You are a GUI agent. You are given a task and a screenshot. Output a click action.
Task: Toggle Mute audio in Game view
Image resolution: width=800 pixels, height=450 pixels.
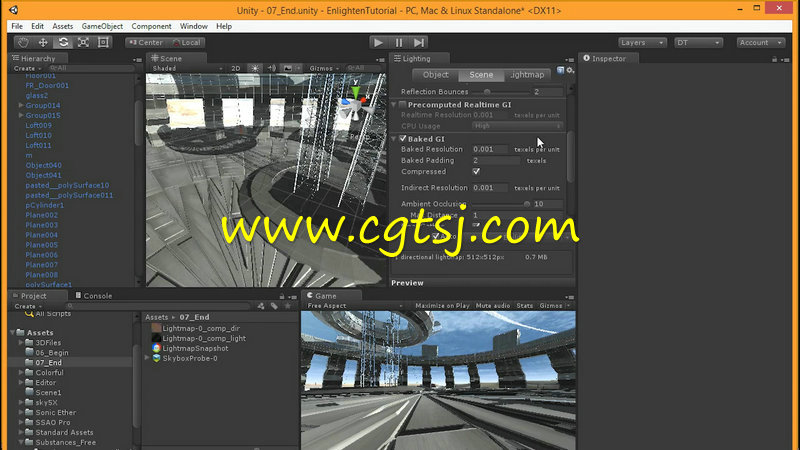[493, 306]
